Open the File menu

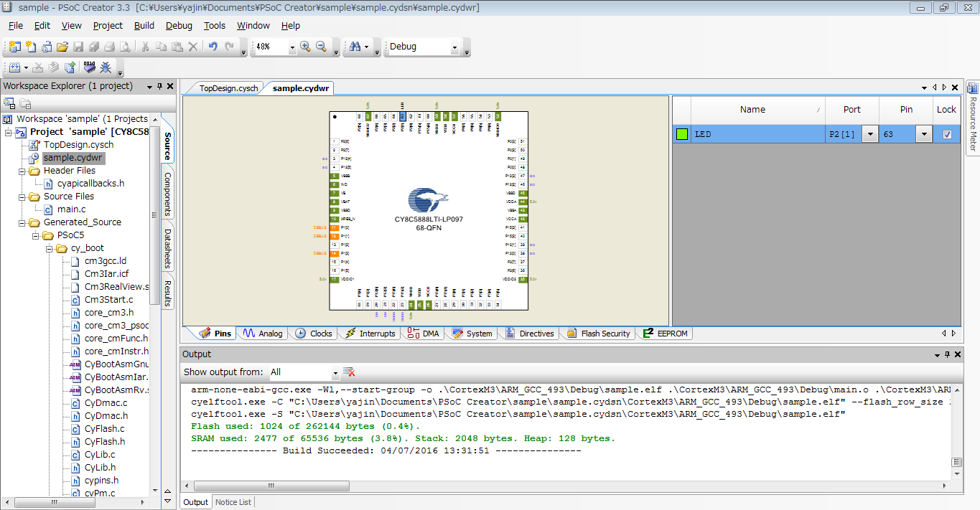click(16, 25)
